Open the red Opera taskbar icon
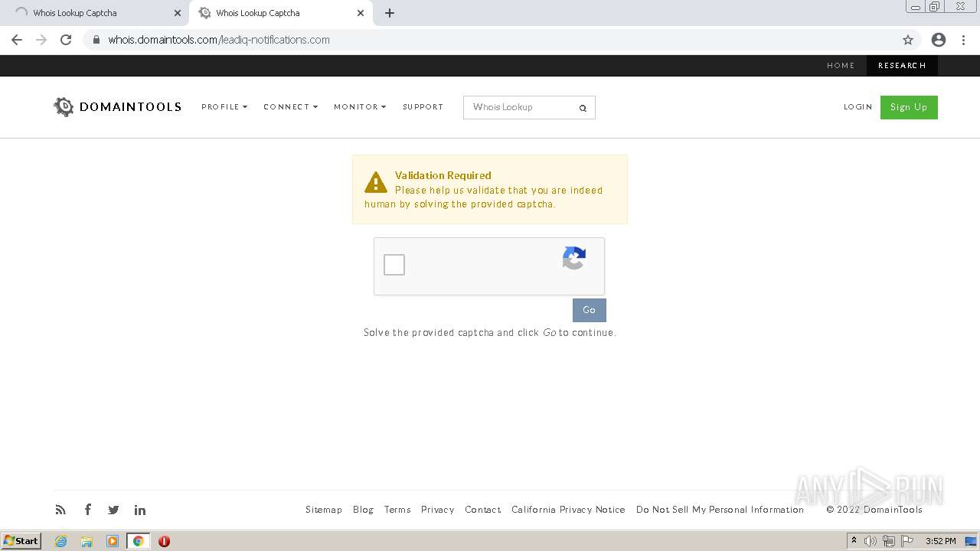This screenshot has height=551, width=980. coord(164,541)
